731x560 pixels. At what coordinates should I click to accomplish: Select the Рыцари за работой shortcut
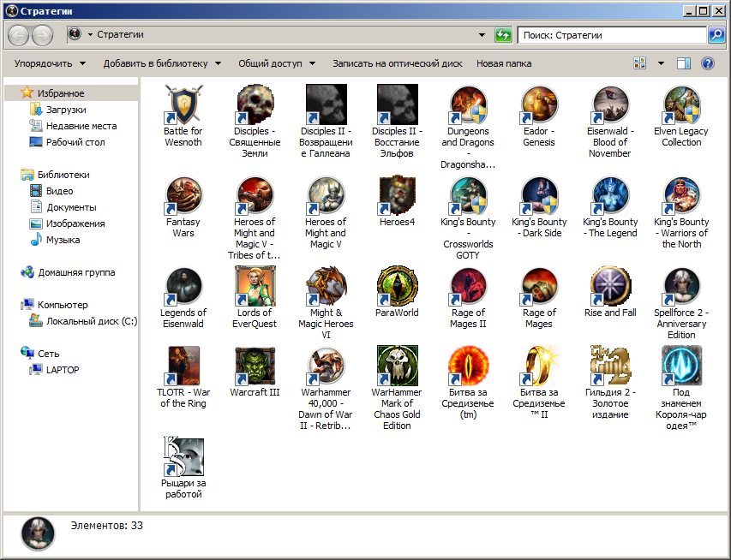point(183,456)
